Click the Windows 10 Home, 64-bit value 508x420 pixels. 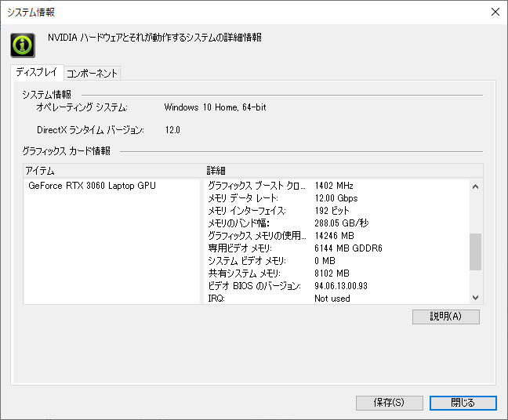click(x=215, y=107)
